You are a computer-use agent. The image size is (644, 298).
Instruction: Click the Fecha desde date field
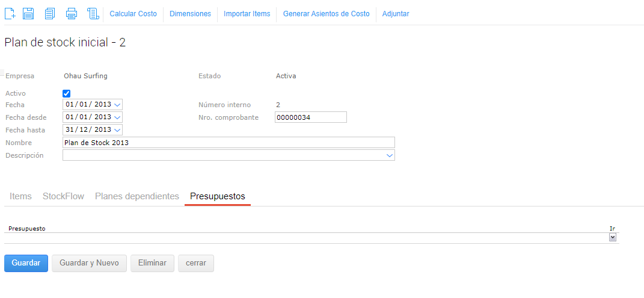click(93, 117)
